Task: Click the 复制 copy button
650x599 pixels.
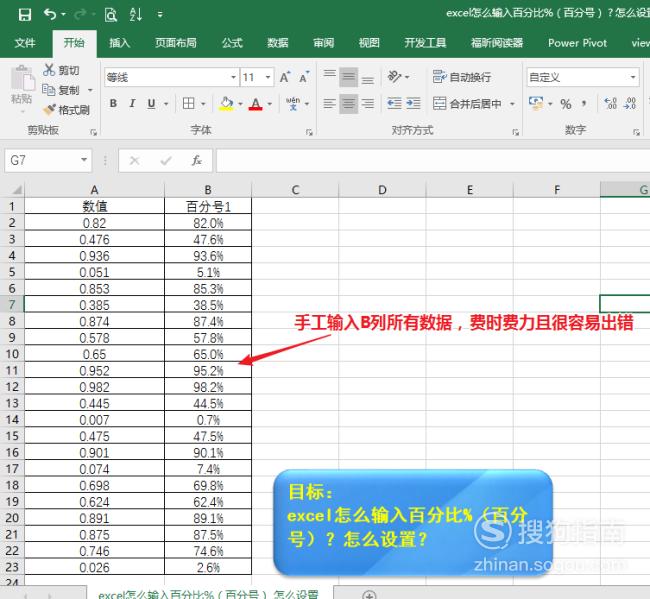Action: coord(61,90)
